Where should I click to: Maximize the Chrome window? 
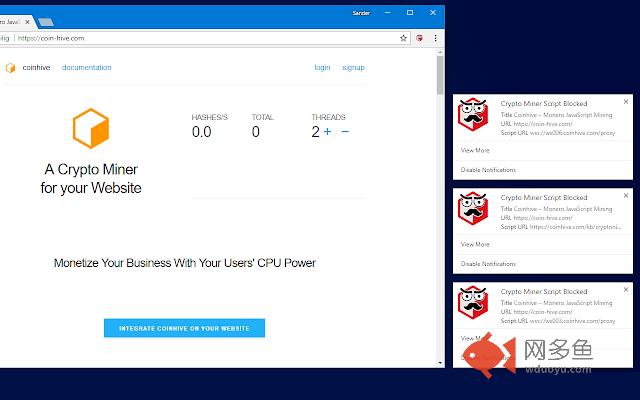(410, 13)
